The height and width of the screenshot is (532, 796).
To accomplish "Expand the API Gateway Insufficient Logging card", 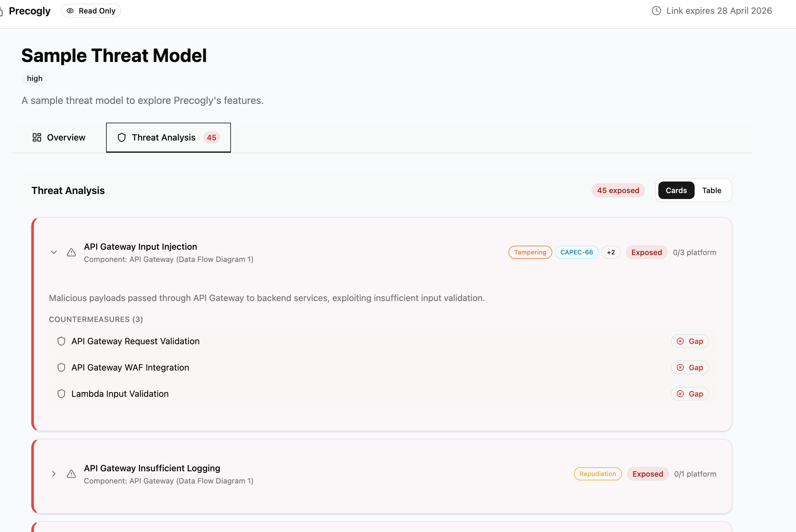I will coord(54,474).
